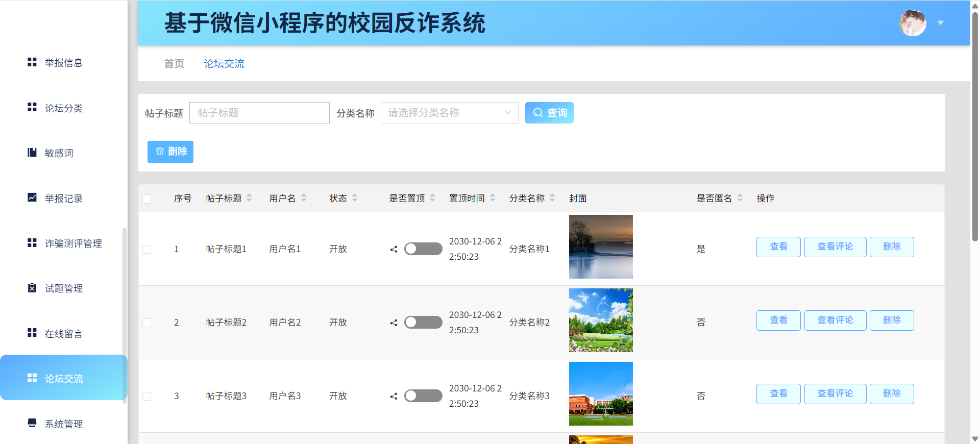Click the 诈骗测评管理 grid icon

(x=32, y=243)
